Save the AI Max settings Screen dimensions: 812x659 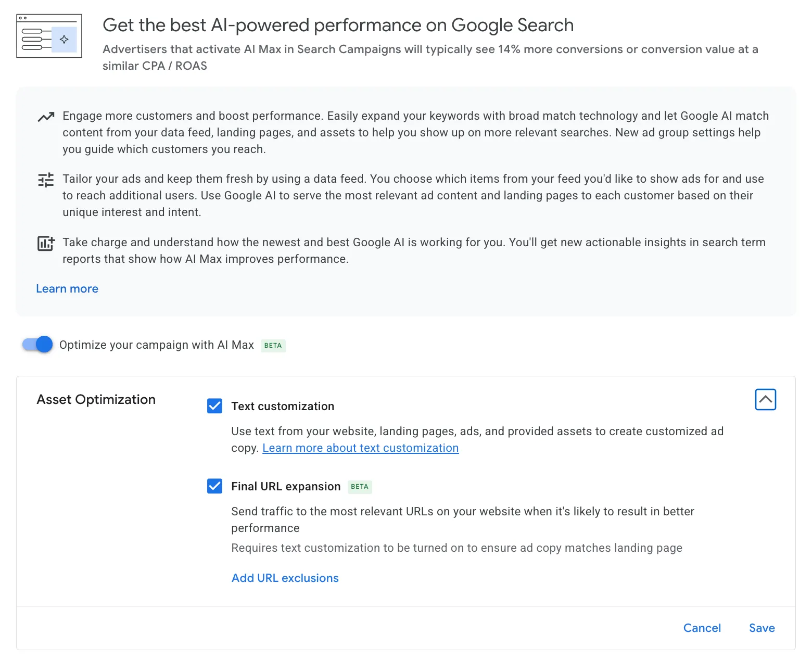(x=762, y=628)
